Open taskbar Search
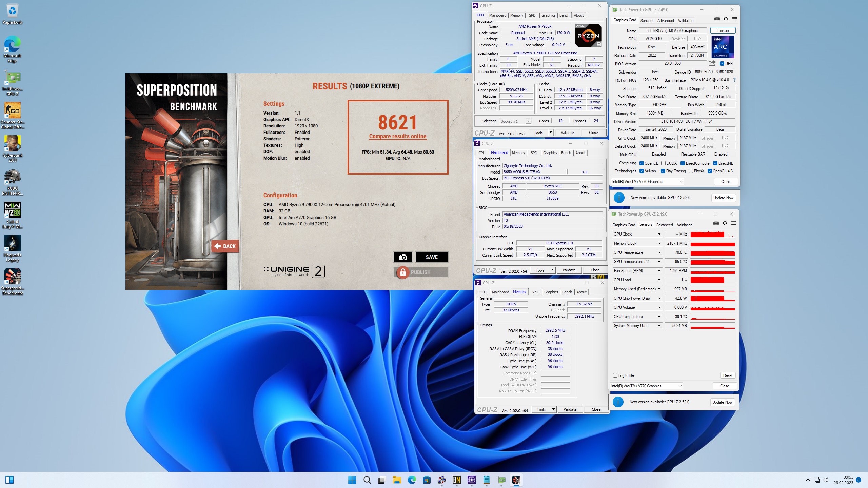This screenshot has width=868, height=488. coord(367,480)
